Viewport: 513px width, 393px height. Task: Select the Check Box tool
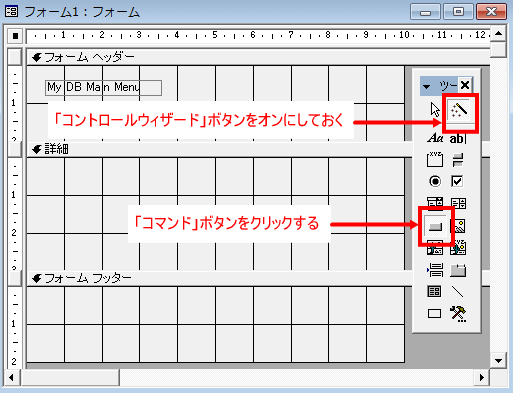pos(457,181)
